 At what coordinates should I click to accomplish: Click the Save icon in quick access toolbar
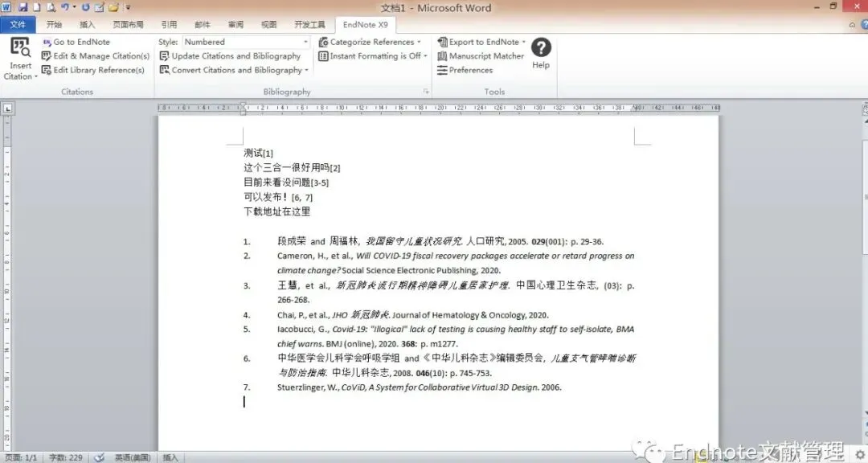pyautogui.click(x=23, y=7)
